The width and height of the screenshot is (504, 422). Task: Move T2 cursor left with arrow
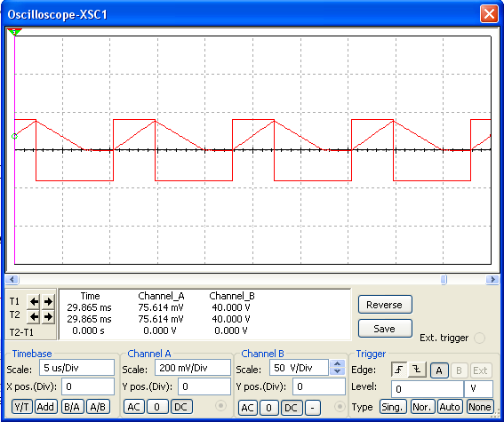(34, 317)
